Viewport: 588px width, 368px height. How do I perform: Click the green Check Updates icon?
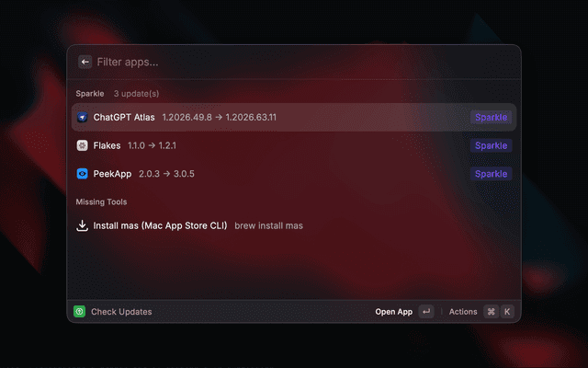80,311
